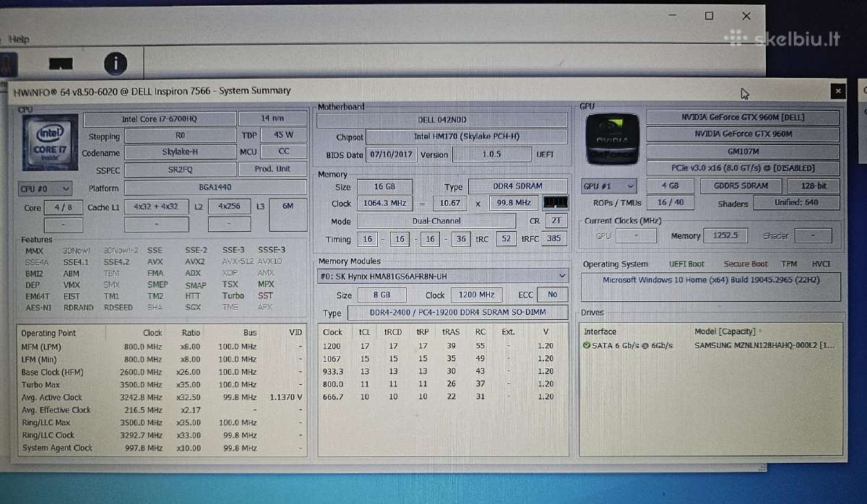Click the 16 GB memory size value
Screen dimensions: 867x504
tap(384, 186)
